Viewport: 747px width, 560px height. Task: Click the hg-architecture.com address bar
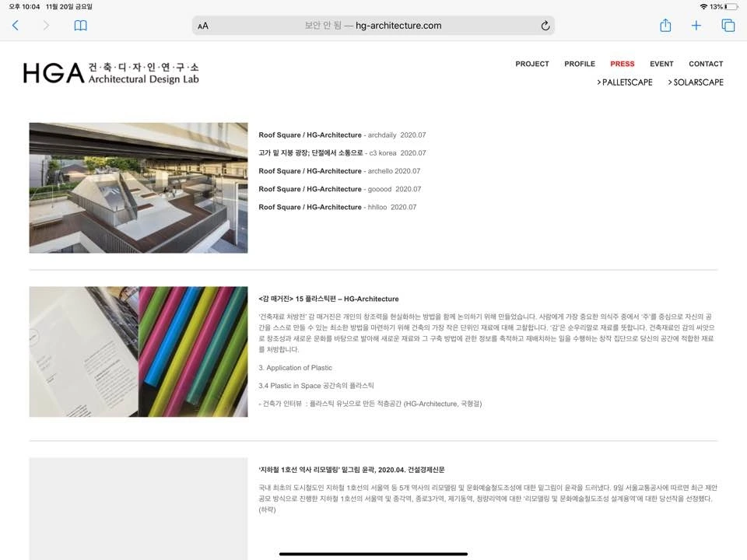pyautogui.click(x=373, y=26)
